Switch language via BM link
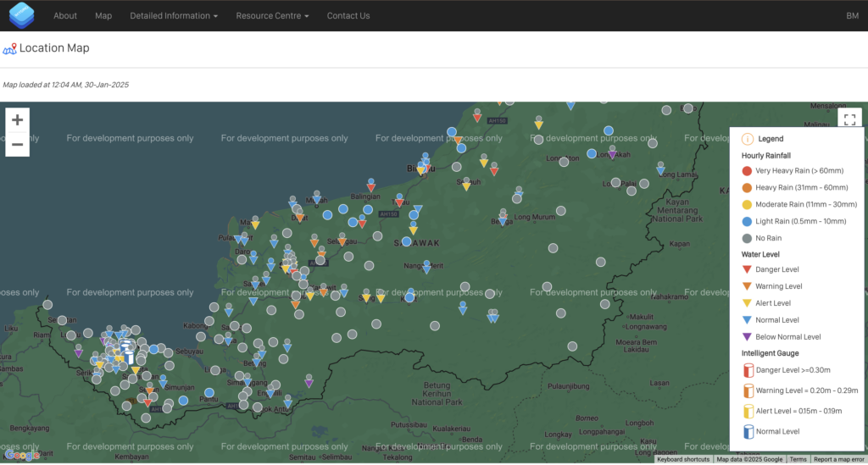This screenshot has width=868, height=465. tap(852, 15)
